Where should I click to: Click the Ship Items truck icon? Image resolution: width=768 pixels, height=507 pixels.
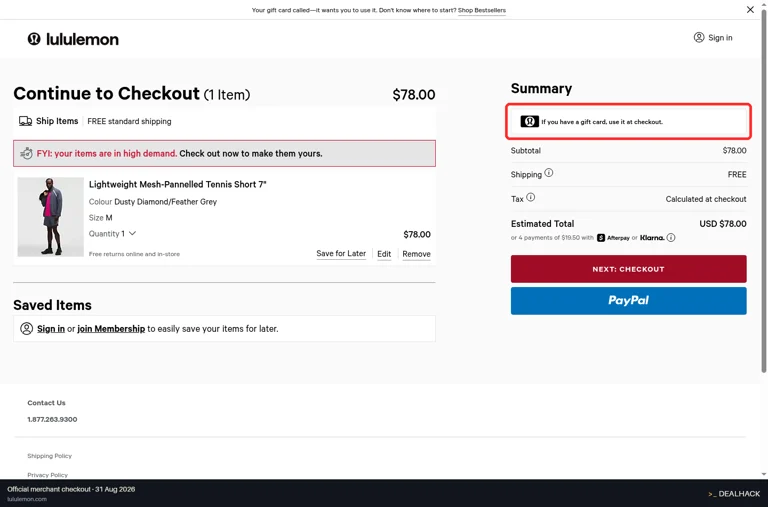click(25, 121)
